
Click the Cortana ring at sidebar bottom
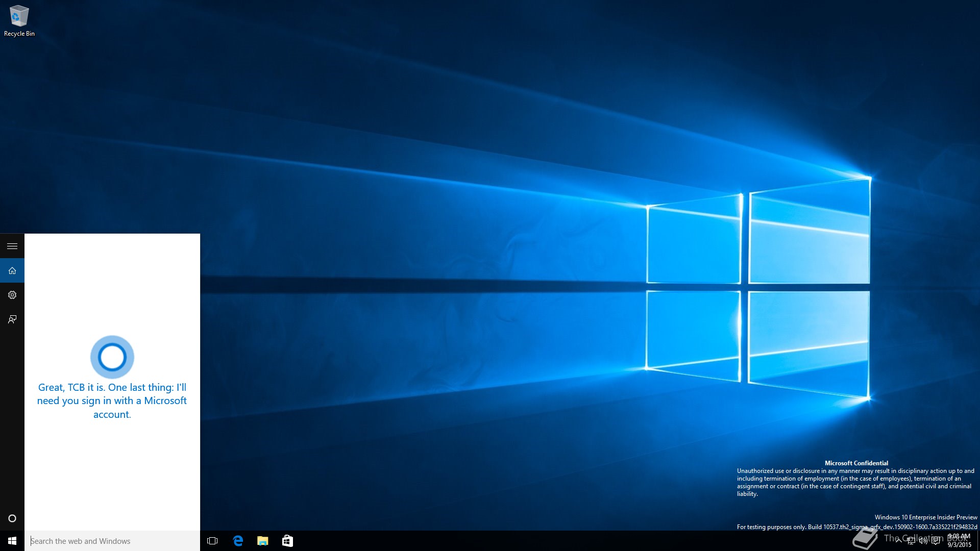(x=12, y=518)
